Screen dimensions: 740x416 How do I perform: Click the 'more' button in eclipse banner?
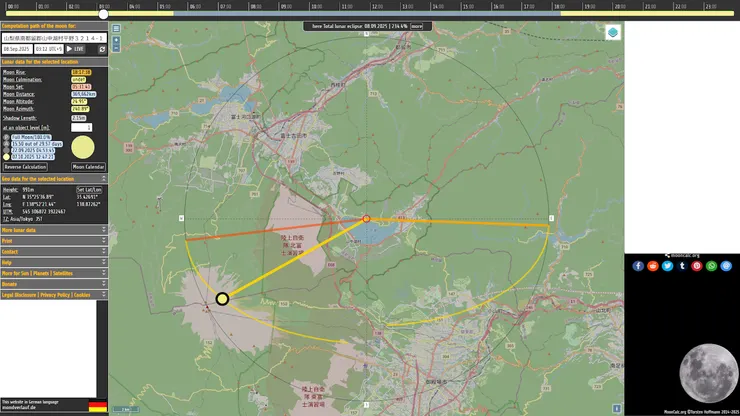[417, 26]
